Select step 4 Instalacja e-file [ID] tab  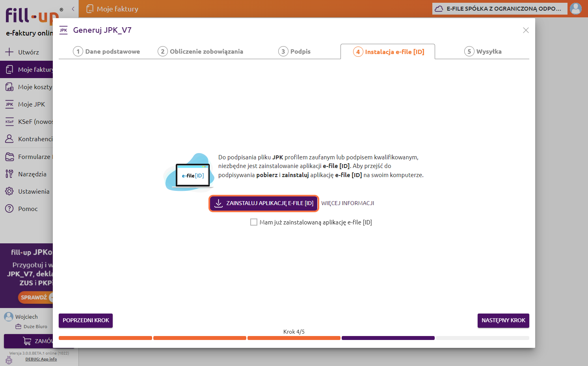pos(388,52)
